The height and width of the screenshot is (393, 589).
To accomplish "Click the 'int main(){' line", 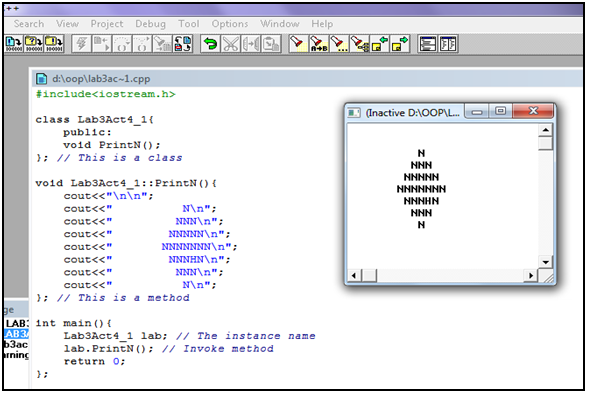I will (73, 323).
